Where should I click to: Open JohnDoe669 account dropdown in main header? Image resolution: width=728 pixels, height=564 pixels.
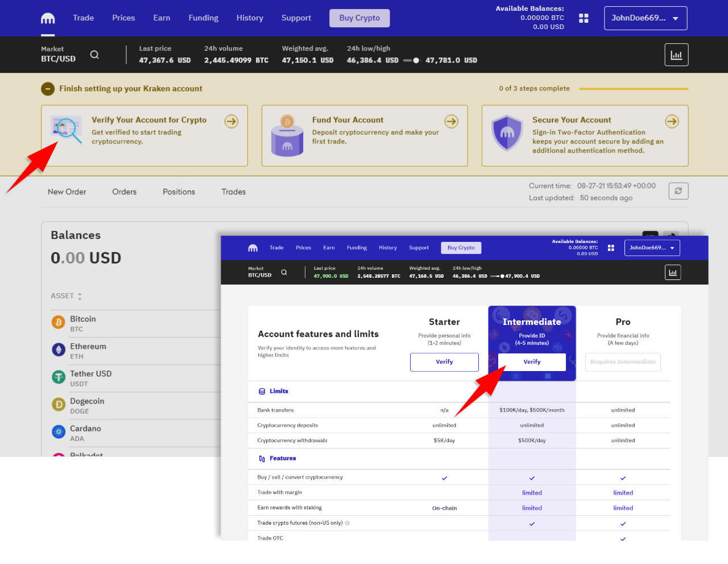click(646, 18)
